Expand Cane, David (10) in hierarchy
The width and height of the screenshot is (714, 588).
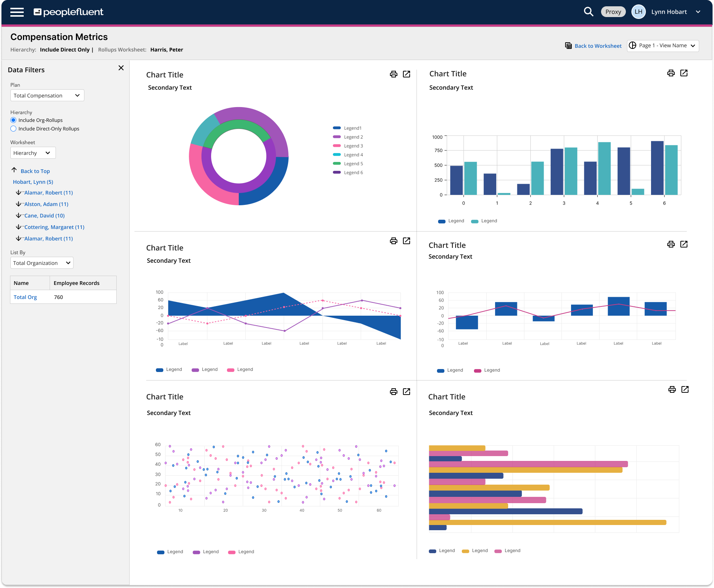(x=44, y=216)
